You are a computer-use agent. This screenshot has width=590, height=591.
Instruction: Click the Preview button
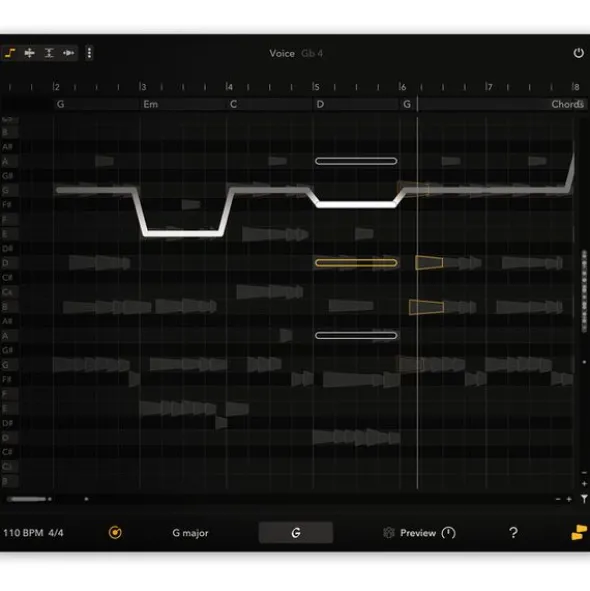pos(418,533)
